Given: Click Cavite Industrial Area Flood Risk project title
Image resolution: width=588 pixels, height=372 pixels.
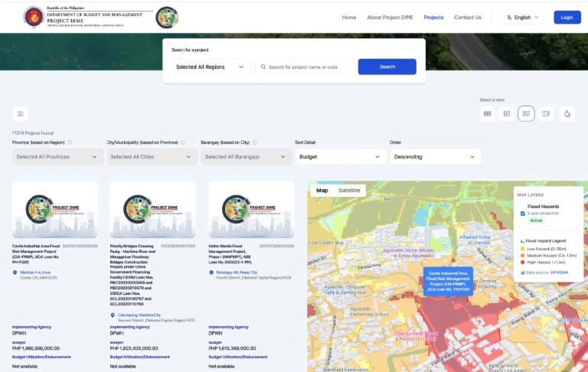Looking at the screenshot, I should (36, 254).
